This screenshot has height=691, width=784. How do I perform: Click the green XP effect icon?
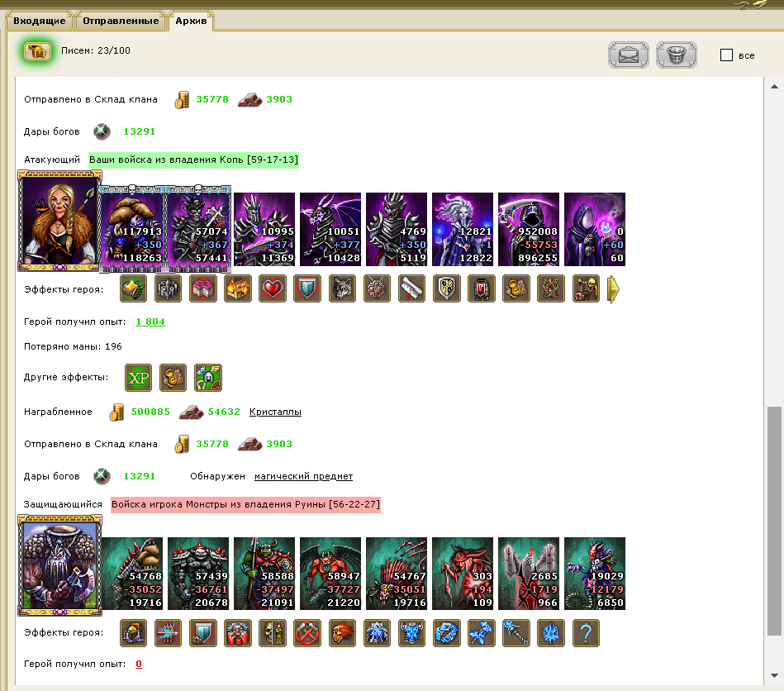point(139,377)
